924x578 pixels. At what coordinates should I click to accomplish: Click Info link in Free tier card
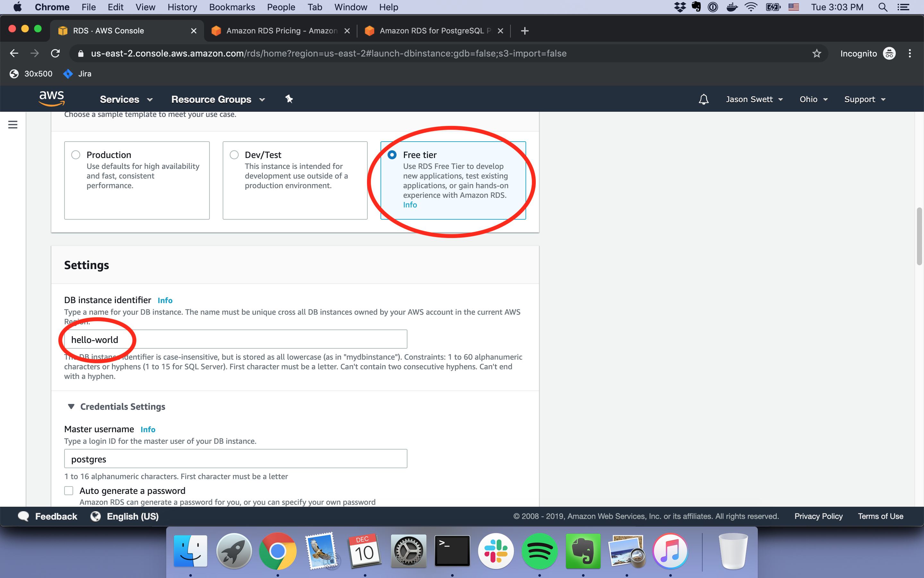(x=410, y=205)
